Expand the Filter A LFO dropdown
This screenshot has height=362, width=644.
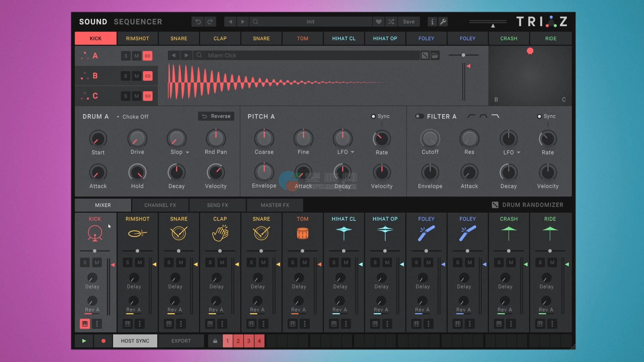point(519,153)
